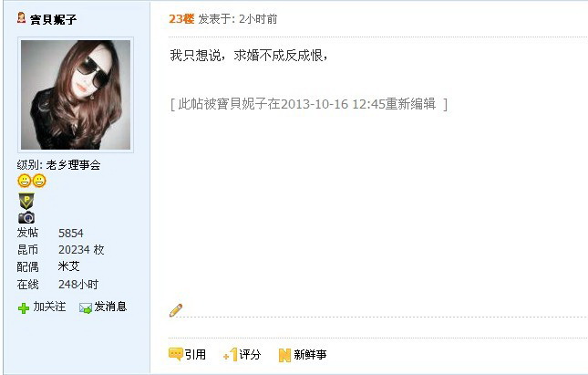Click the envelope message icon
The height and width of the screenshot is (375, 588).
click(86, 308)
